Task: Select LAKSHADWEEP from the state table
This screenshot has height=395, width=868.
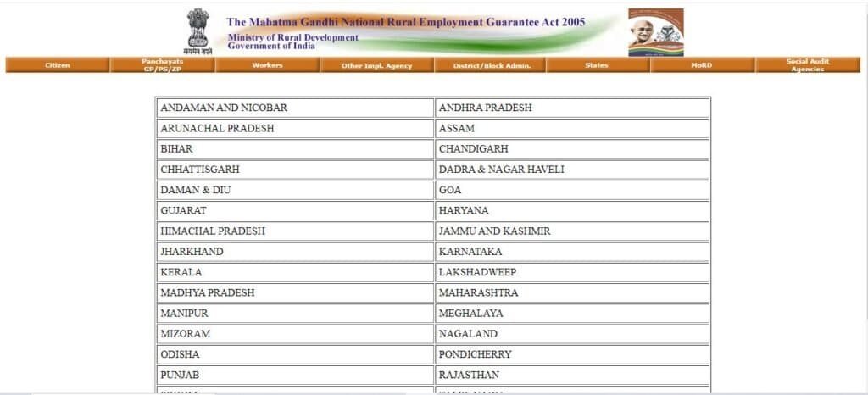Action: 478,272
